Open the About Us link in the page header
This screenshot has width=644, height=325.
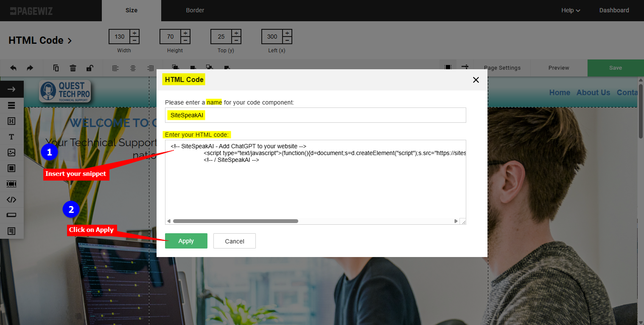(x=593, y=93)
